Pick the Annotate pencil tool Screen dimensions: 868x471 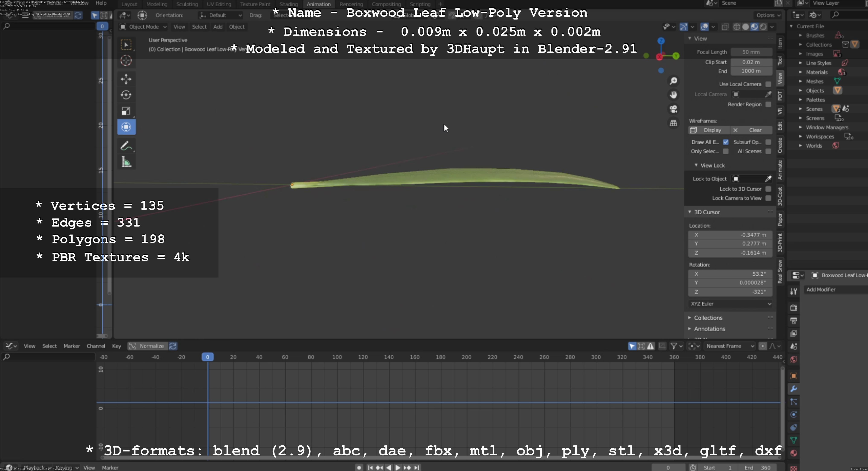click(126, 146)
